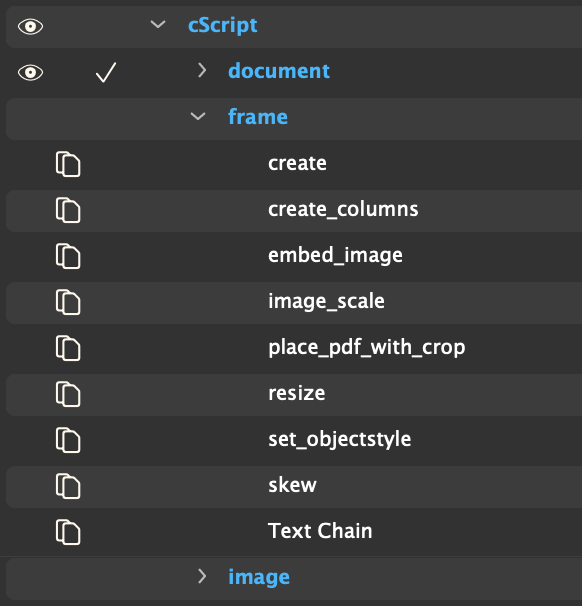Click the script icon beside create_columns

tap(68, 210)
